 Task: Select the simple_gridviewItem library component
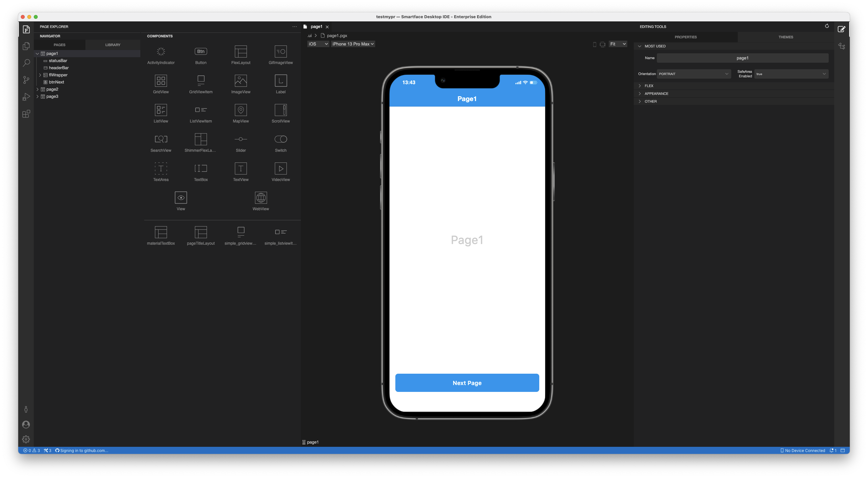241,236
